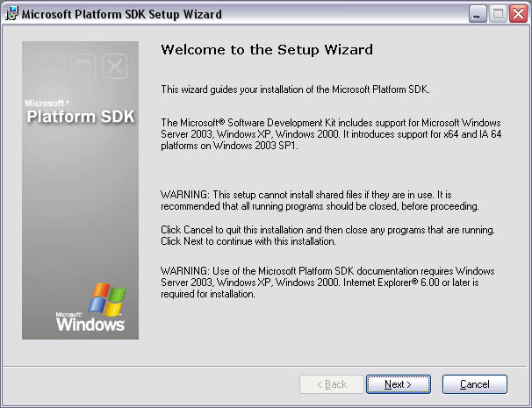The height and width of the screenshot is (408, 532).
Task: Cancel the Platform SDK setup
Action: [x=475, y=384]
